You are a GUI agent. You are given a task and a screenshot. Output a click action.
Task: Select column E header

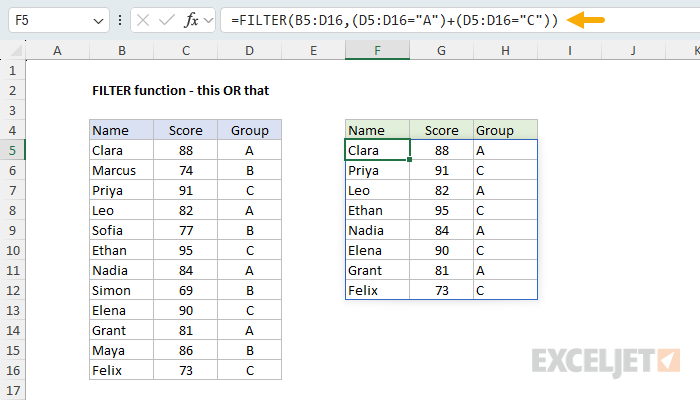pyautogui.click(x=313, y=50)
